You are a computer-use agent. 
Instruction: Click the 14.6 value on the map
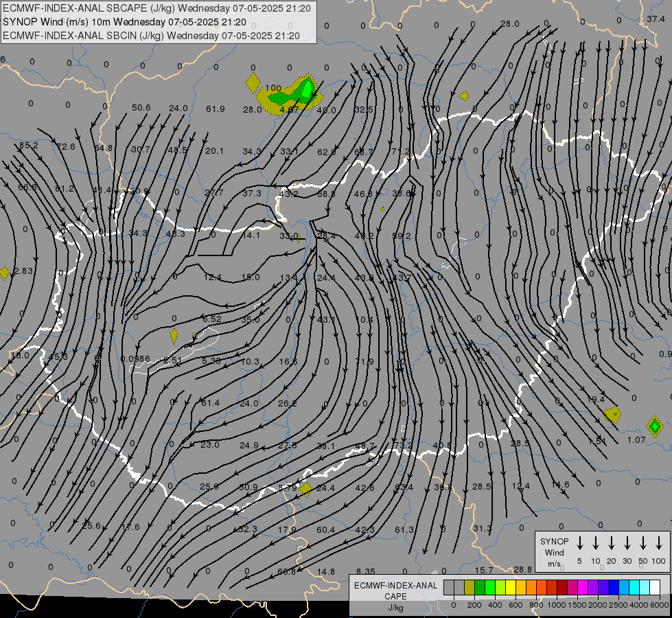click(560, 485)
